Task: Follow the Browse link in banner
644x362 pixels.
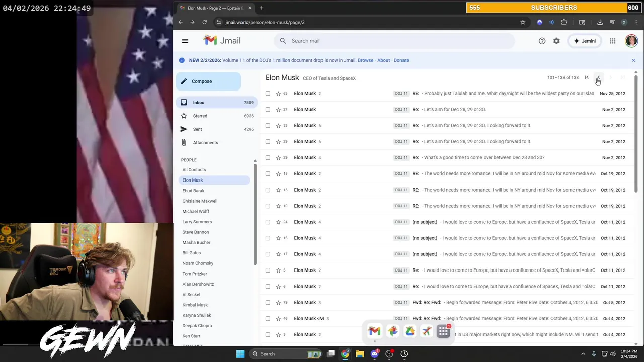Action: pos(366,60)
